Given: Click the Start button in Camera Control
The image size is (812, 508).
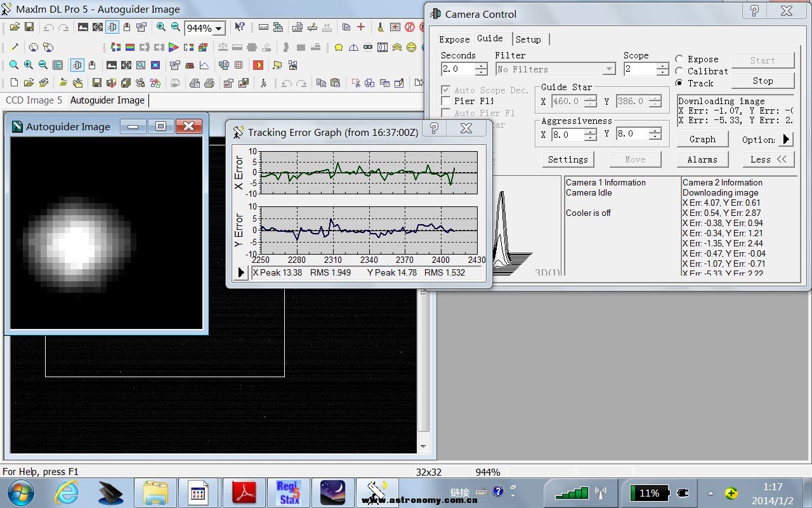Looking at the screenshot, I should (x=763, y=60).
